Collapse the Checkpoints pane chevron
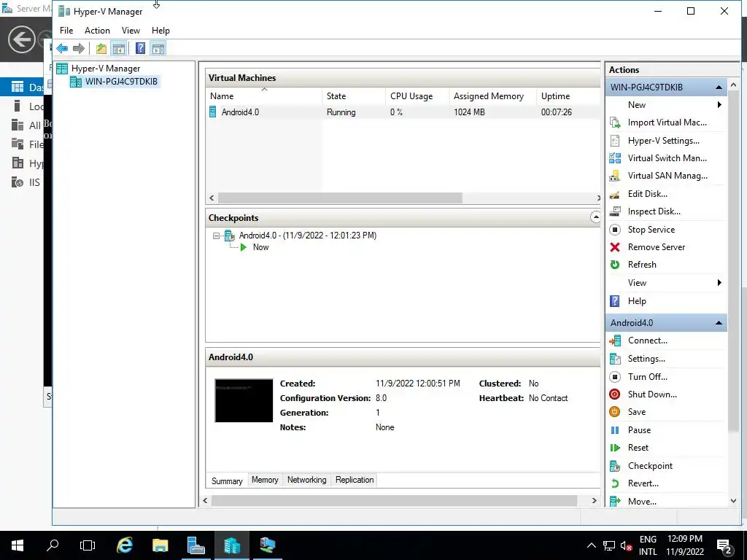The width and height of the screenshot is (747, 560). pos(595,217)
